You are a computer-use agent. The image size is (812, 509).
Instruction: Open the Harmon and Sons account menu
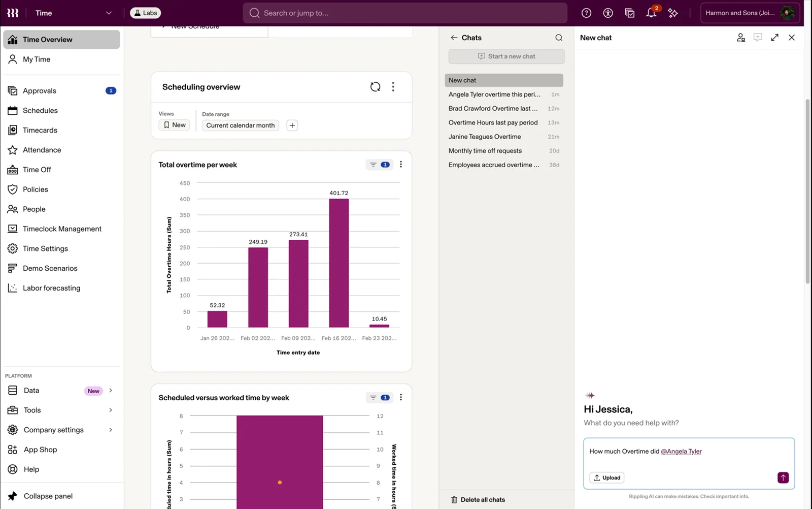(750, 13)
